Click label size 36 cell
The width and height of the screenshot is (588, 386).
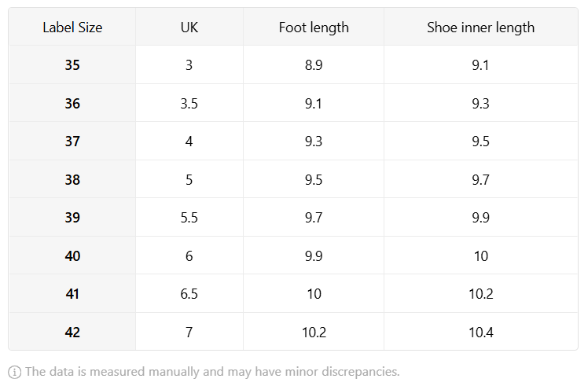click(72, 103)
